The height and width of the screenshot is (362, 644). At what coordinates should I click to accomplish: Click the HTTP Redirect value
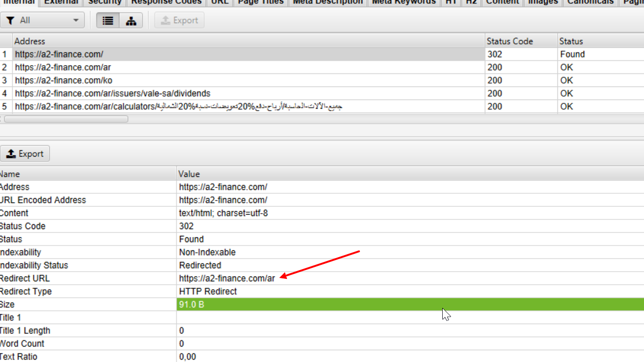pyautogui.click(x=208, y=291)
